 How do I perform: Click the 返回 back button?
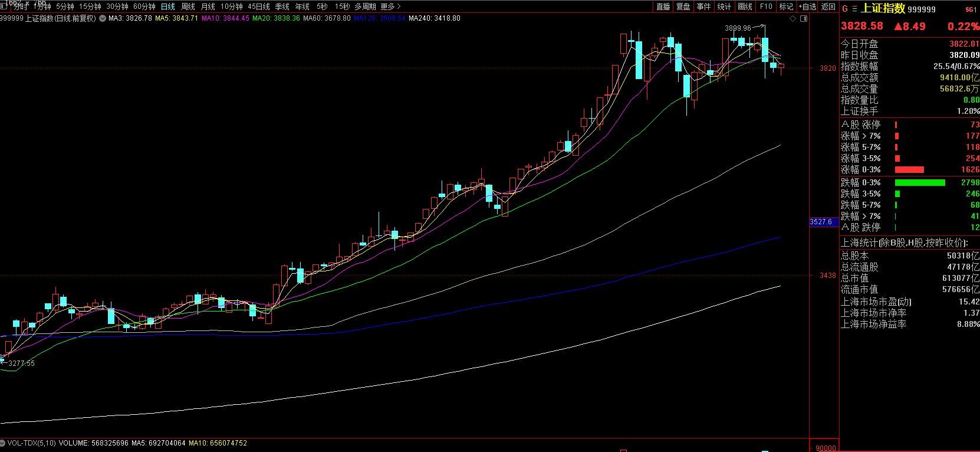[x=828, y=6]
